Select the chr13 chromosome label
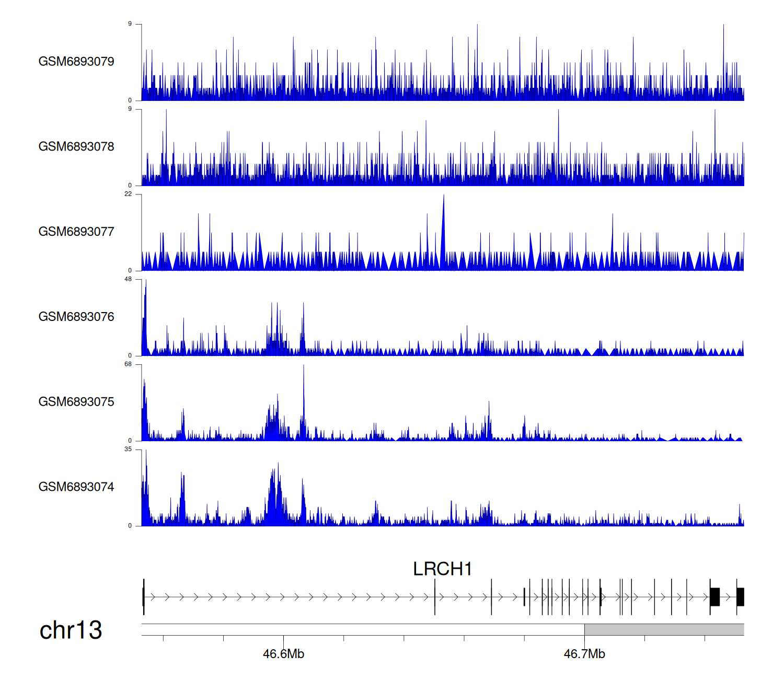 [71, 630]
